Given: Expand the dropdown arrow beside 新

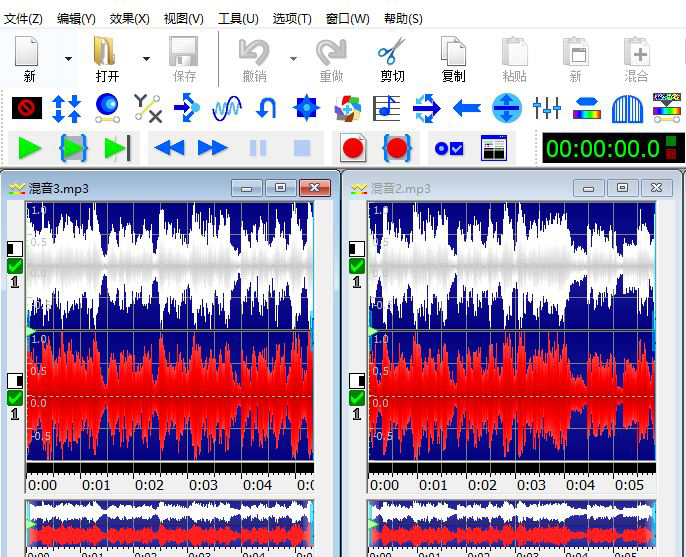Looking at the screenshot, I should click(x=68, y=59).
